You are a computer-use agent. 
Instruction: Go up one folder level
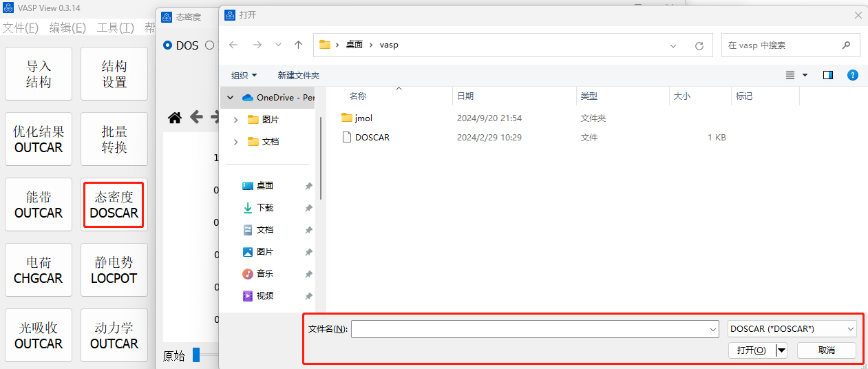tap(298, 45)
